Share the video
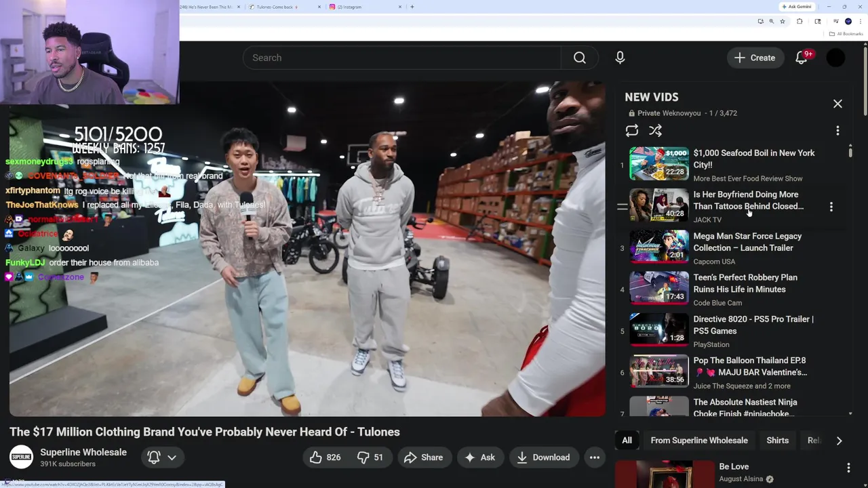868x488 pixels. (424, 457)
